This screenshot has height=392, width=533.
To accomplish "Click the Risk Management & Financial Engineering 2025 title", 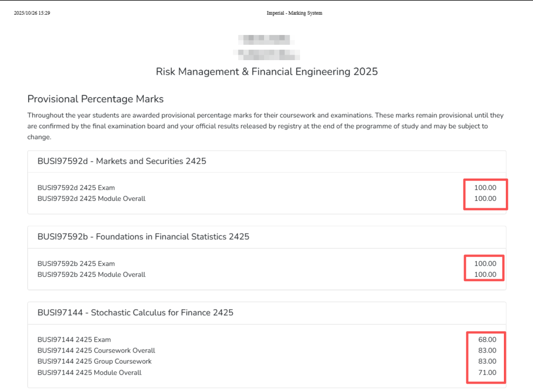I will point(266,71).
